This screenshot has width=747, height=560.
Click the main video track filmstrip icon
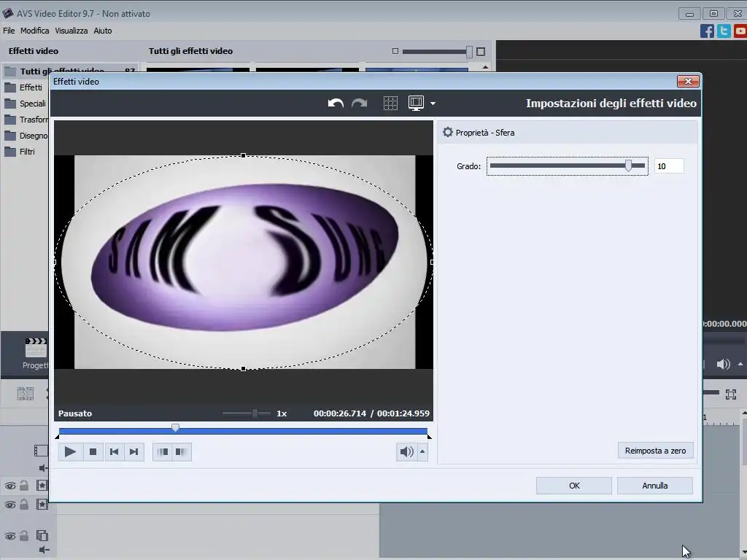(x=42, y=451)
